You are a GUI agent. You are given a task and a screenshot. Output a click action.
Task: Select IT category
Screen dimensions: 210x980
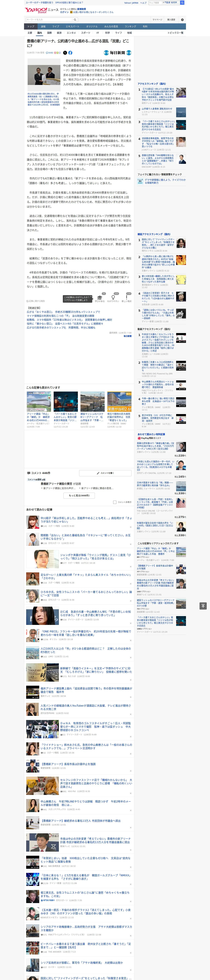98,33
